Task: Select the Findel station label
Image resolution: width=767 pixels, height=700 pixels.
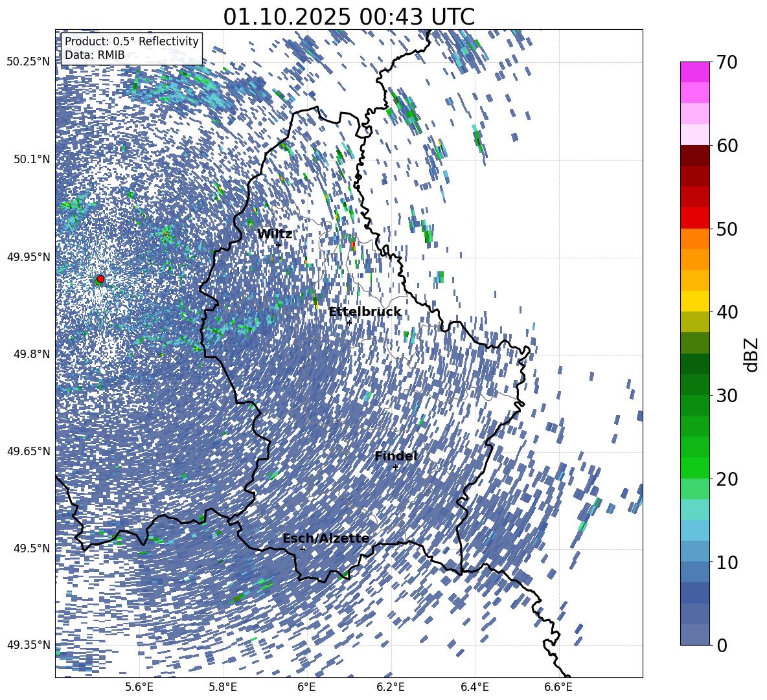Action: pos(396,456)
